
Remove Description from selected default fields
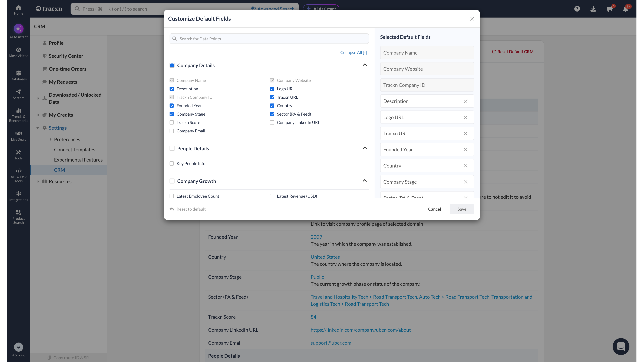465,101
